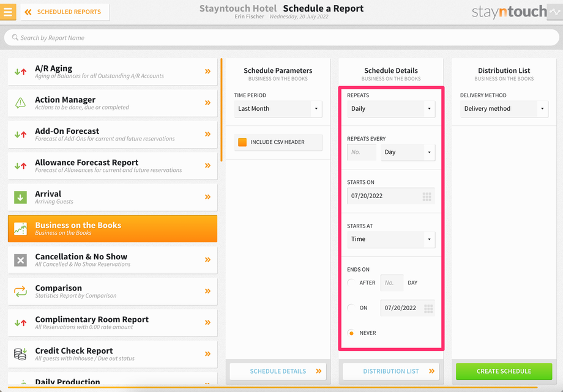Open the Allowance Forecast Report chevron
Image resolution: width=563 pixels, height=392 pixels.
207,166
